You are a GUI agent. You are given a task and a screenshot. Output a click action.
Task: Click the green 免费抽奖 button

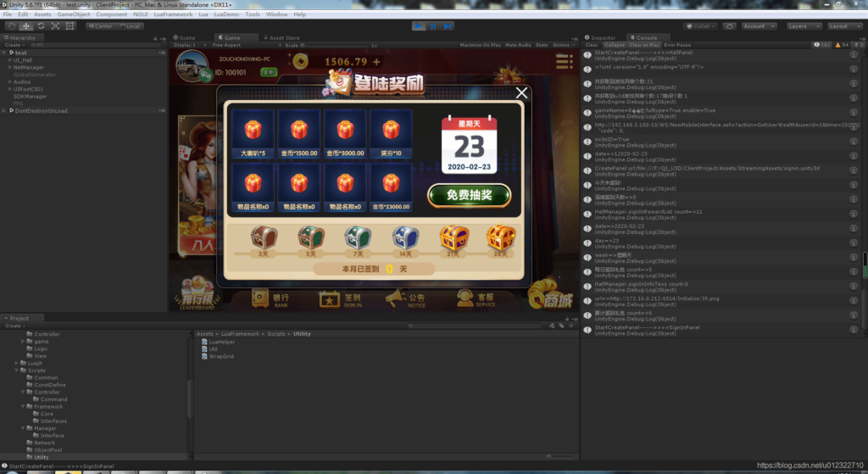pyautogui.click(x=469, y=195)
